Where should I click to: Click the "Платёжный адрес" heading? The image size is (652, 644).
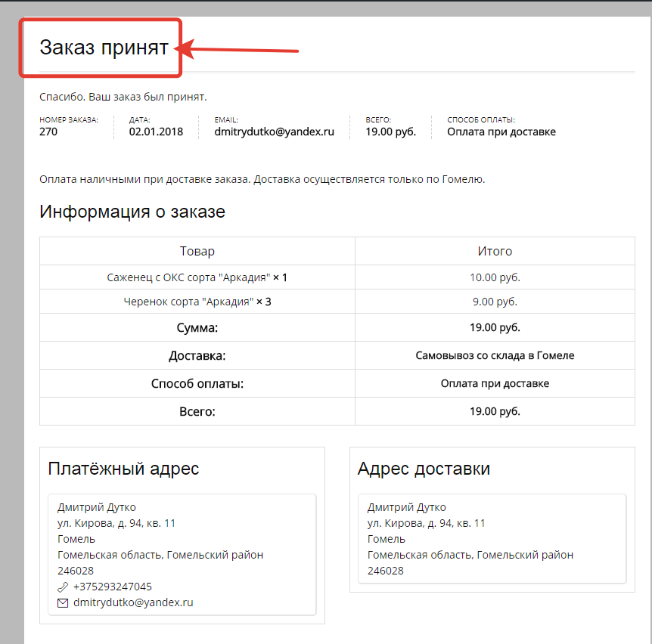click(123, 469)
